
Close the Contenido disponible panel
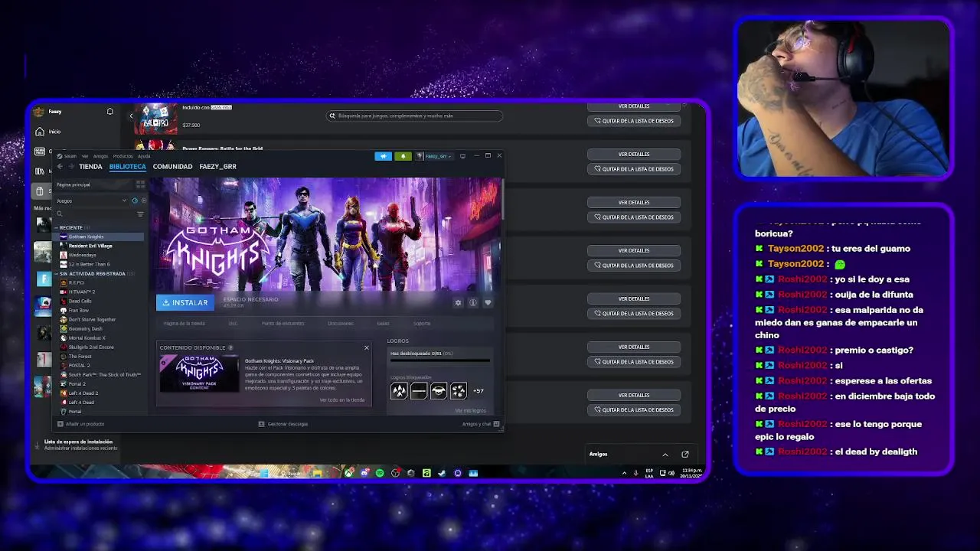coord(366,347)
